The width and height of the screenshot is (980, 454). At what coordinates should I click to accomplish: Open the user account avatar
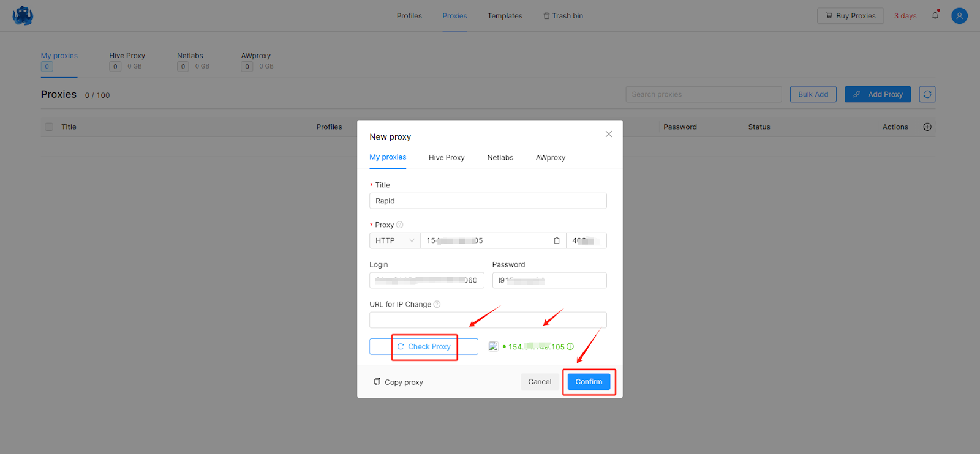(x=959, y=16)
